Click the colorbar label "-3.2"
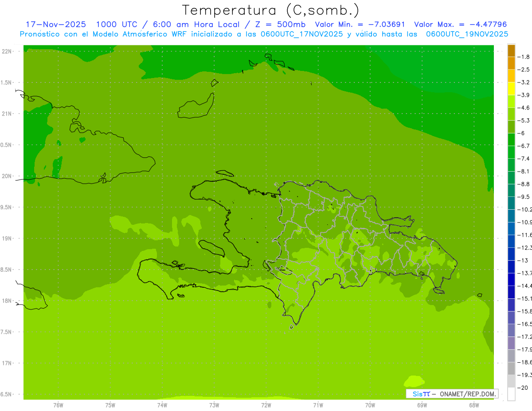Viewport: 532px width, 411px height. click(524, 82)
